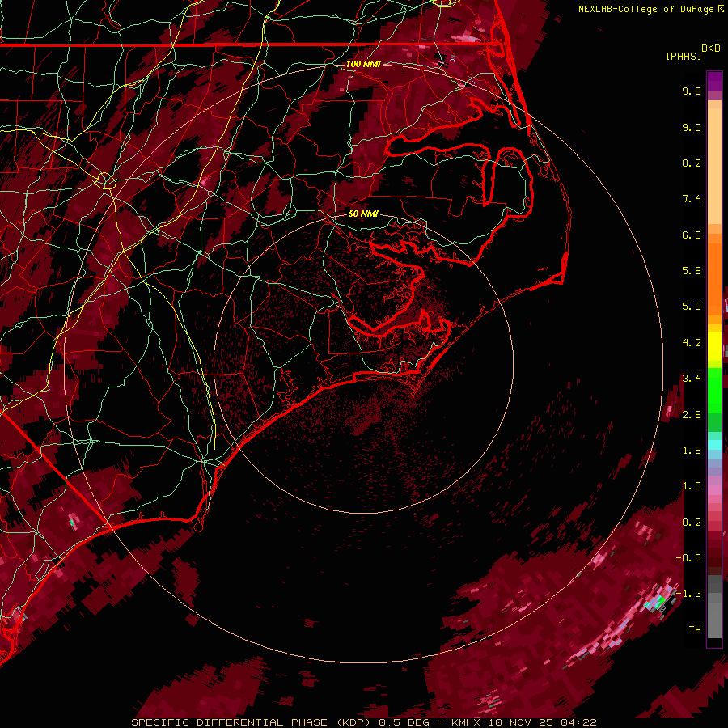This screenshot has width=728, height=728.
Task: Click the TH legend label
Action: pyautogui.click(x=695, y=630)
